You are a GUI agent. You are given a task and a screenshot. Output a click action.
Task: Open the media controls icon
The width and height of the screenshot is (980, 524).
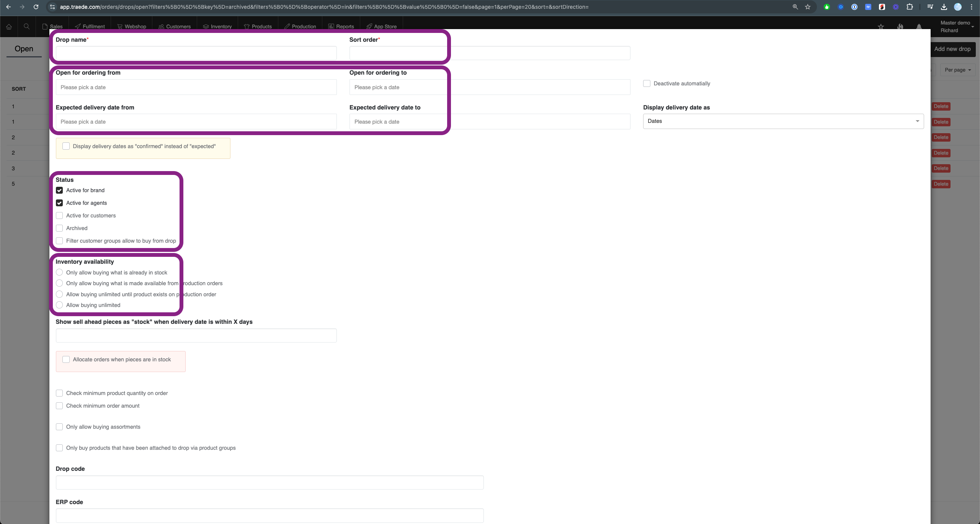[x=930, y=7]
